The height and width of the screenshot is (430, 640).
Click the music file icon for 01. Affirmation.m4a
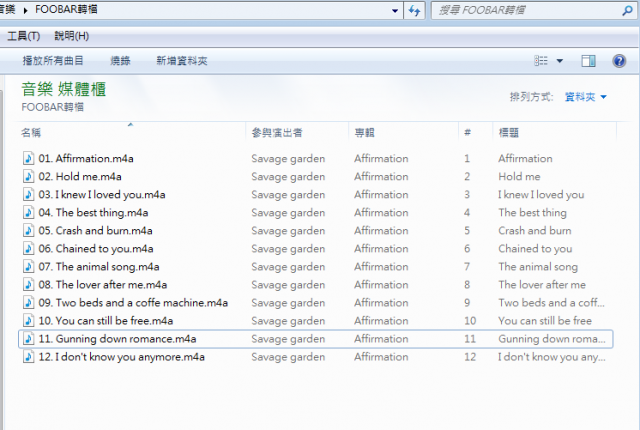pos(28,158)
